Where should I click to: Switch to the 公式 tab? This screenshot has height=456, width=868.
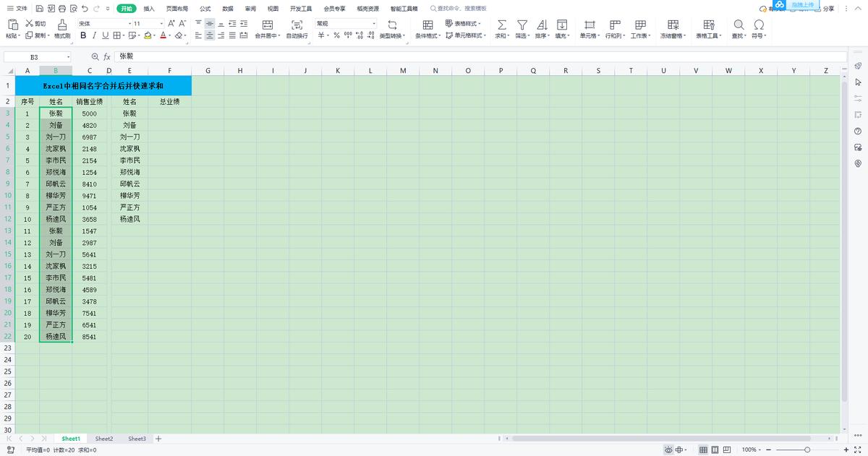205,9
